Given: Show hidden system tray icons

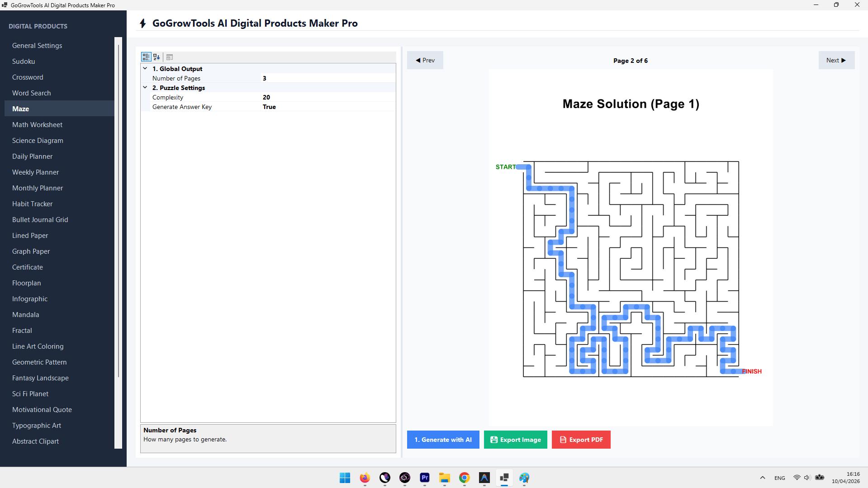Looking at the screenshot, I should click(x=762, y=478).
